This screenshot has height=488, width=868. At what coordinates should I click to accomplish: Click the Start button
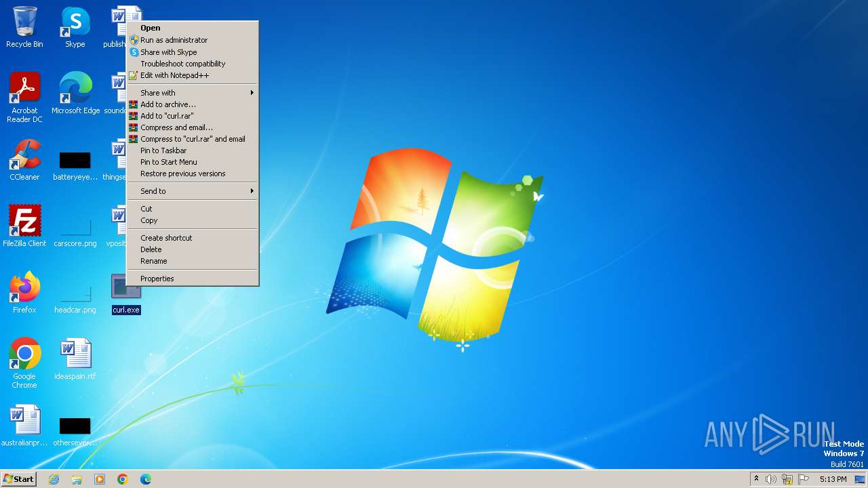(x=18, y=479)
